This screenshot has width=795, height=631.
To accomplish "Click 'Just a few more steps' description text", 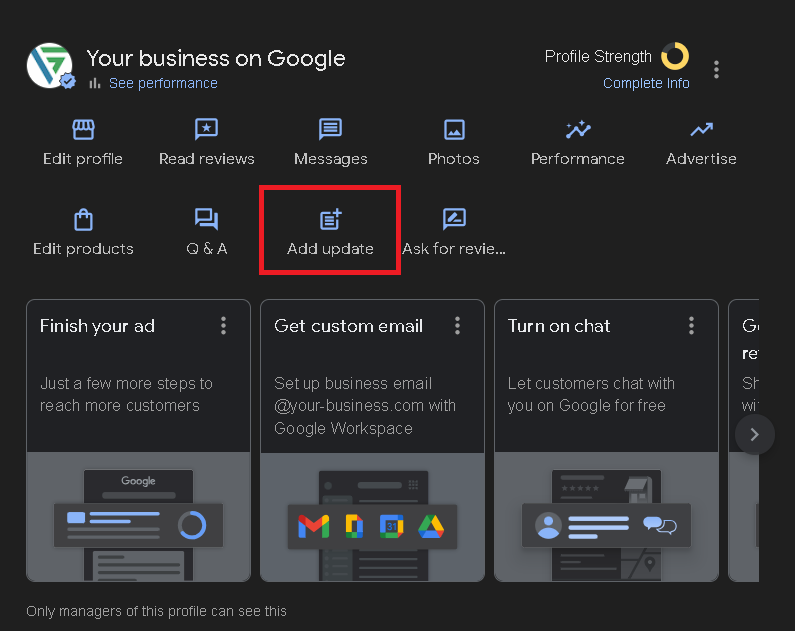I will click(x=126, y=394).
